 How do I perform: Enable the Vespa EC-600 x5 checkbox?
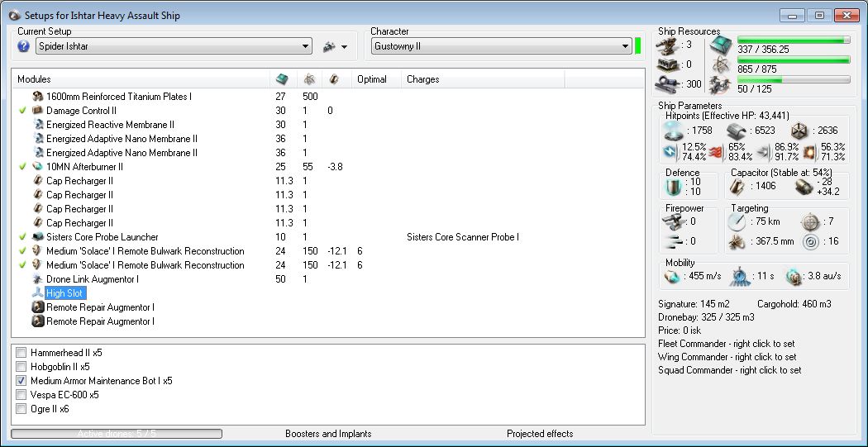[21, 395]
